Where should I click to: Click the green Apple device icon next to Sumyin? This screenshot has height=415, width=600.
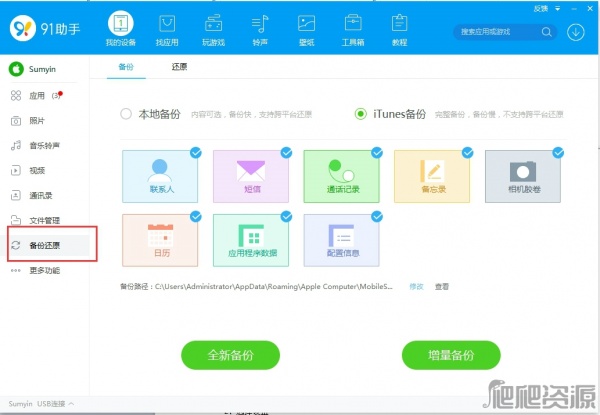(16, 69)
